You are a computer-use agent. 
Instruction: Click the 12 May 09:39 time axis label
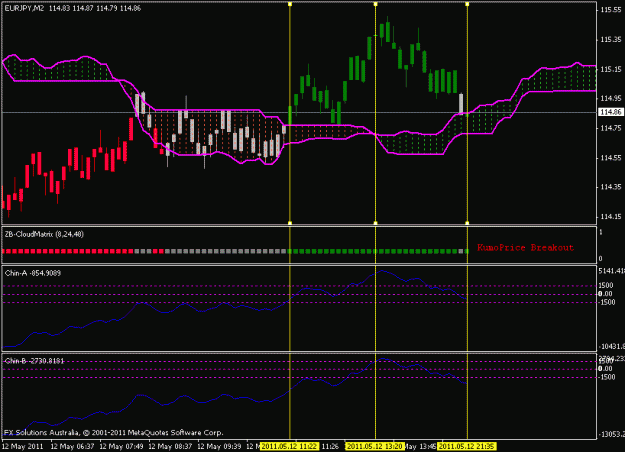(219, 446)
